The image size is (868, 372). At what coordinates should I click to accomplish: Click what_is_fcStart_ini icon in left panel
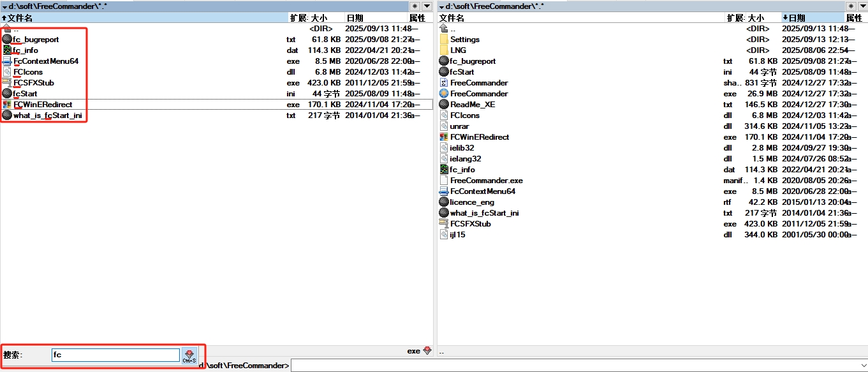7,115
